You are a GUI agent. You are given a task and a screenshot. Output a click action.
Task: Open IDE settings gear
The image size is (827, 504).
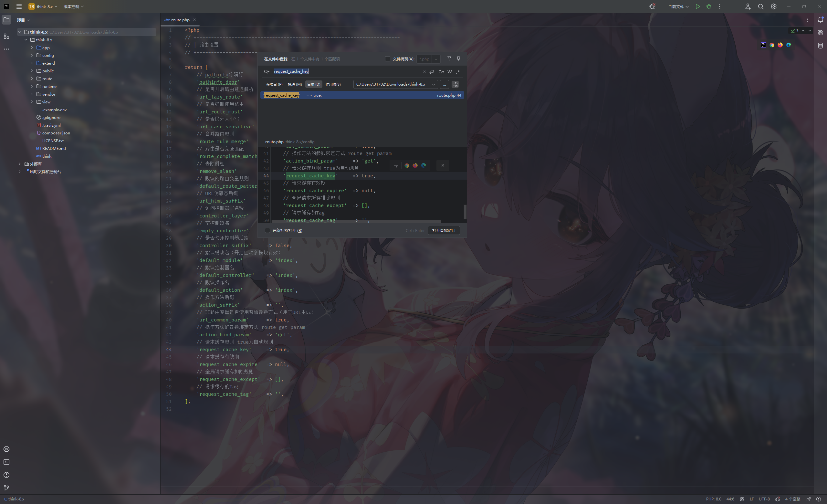[x=774, y=6]
